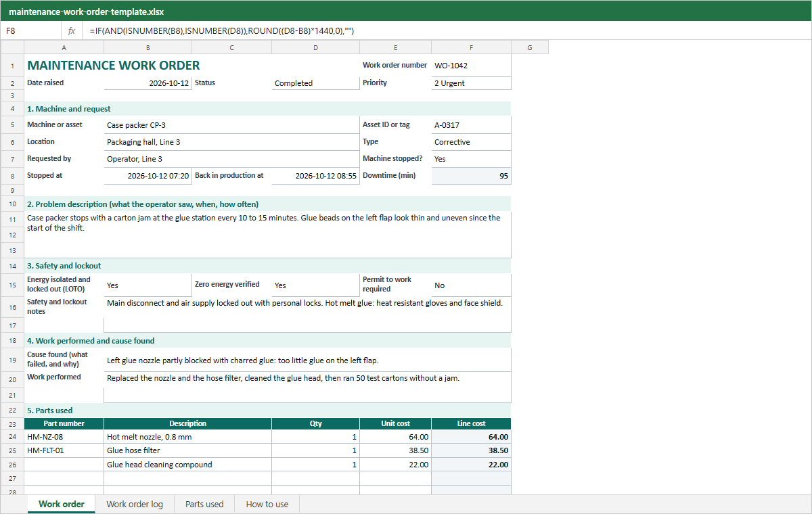Click the safety notes about Main disconnect
This screenshot has width=812, height=514.
click(x=308, y=314)
